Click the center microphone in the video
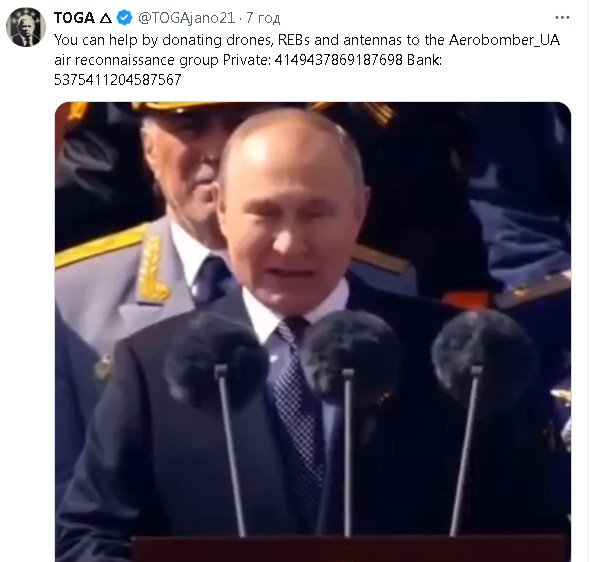The width and height of the screenshot is (591, 562). click(350, 356)
